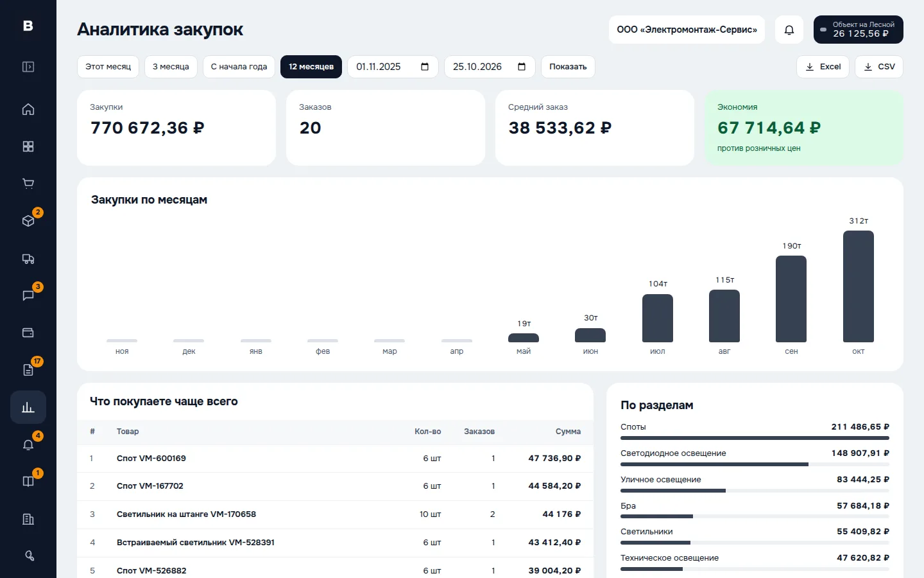This screenshot has height=578, width=924.
Task: Select the analytics bar chart icon
Action: tap(28, 407)
